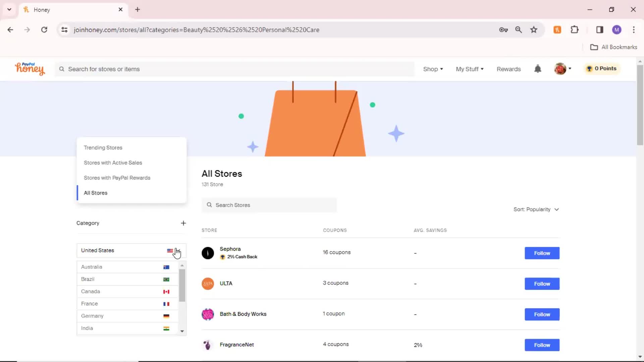Image resolution: width=644 pixels, height=362 pixels.
Task: Expand the country selector dropdown
Action: point(131,250)
